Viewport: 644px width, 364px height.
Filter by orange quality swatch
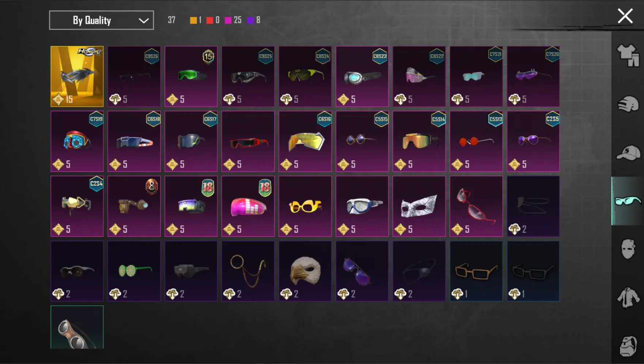193,20
